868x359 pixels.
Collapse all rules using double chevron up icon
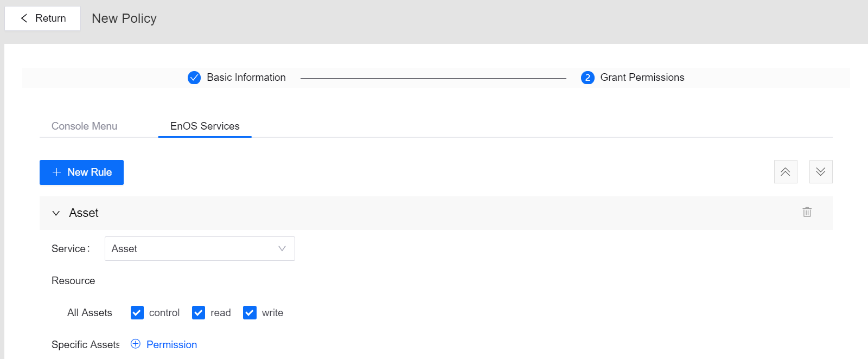[x=786, y=171]
